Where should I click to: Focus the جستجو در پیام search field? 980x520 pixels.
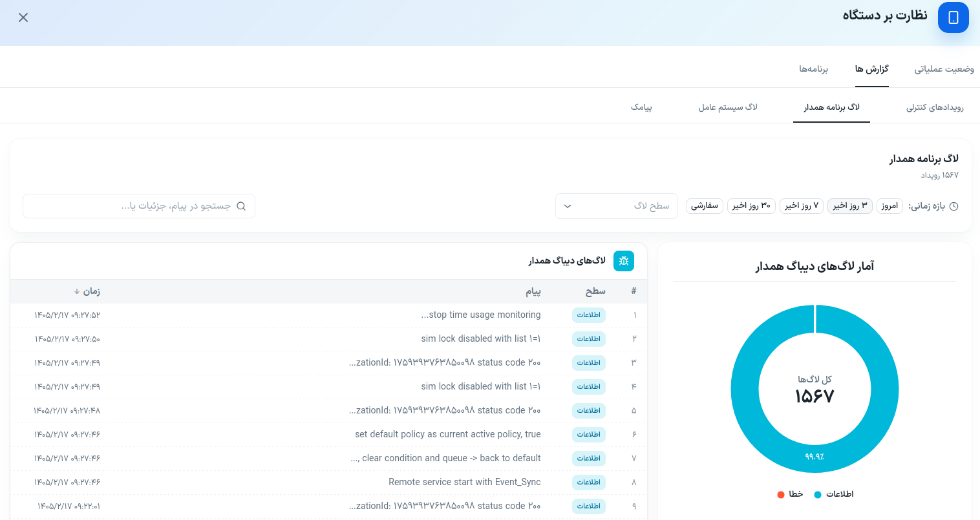pyautogui.click(x=139, y=206)
